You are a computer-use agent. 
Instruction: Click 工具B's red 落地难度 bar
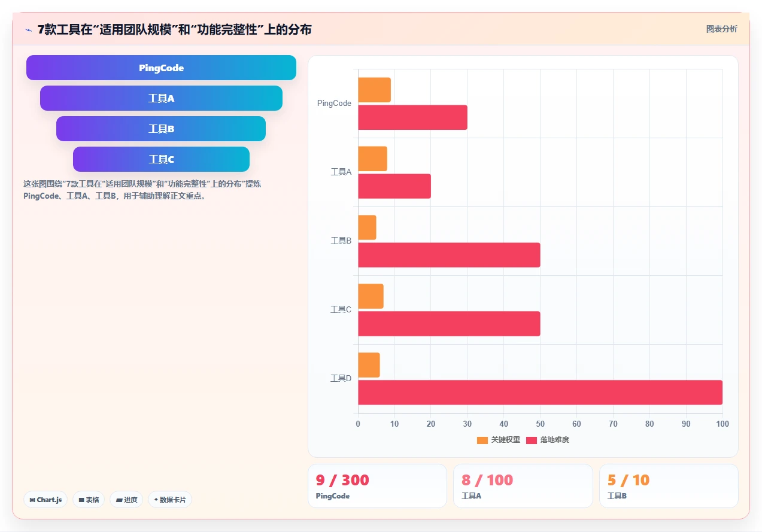[x=449, y=255]
